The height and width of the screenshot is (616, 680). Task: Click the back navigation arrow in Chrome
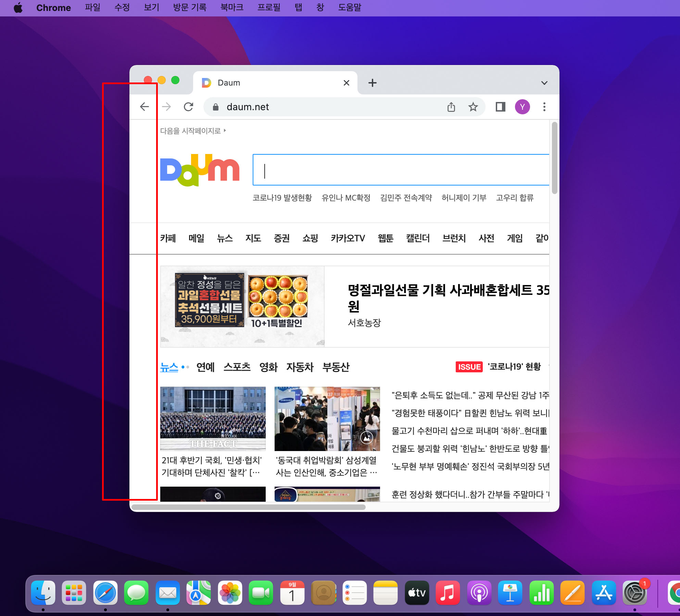coord(144,106)
